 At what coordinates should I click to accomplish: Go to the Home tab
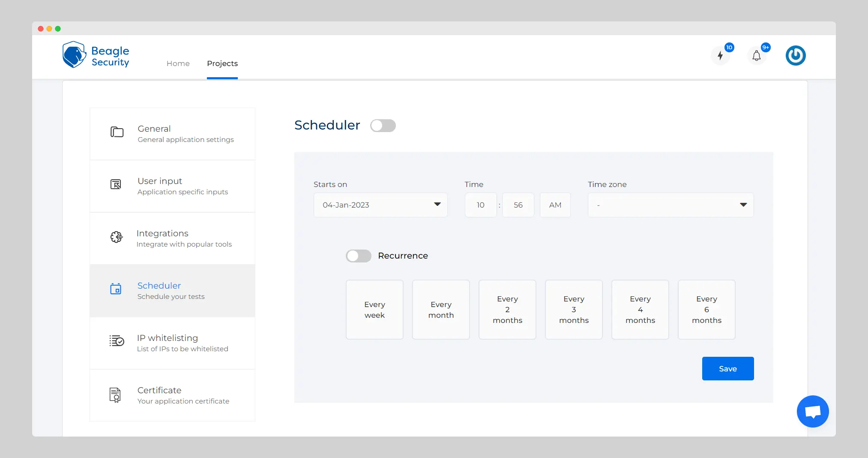point(178,63)
